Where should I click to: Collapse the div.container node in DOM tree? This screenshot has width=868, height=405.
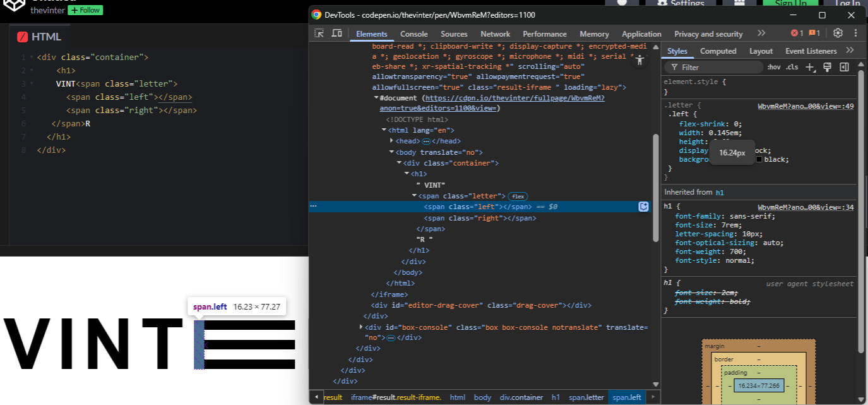tap(400, 163)
